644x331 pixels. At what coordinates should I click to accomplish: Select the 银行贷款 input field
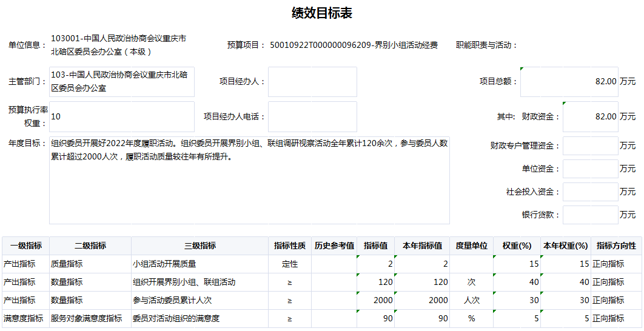(x=590, y=215)
